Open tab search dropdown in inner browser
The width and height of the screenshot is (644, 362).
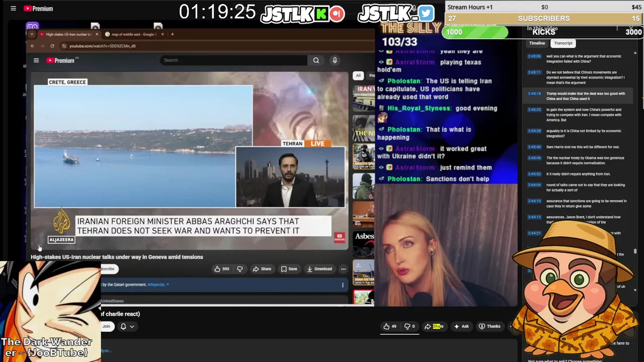point(32,34)
